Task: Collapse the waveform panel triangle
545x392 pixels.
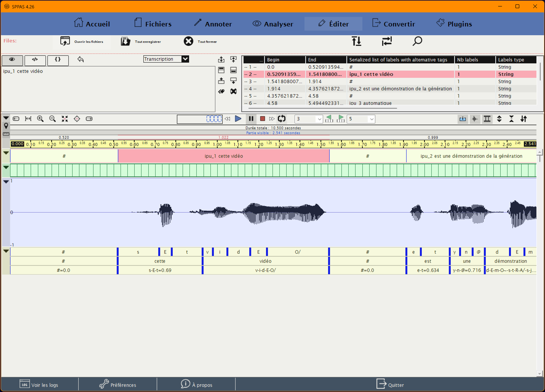Action: (x=6, y=182)
